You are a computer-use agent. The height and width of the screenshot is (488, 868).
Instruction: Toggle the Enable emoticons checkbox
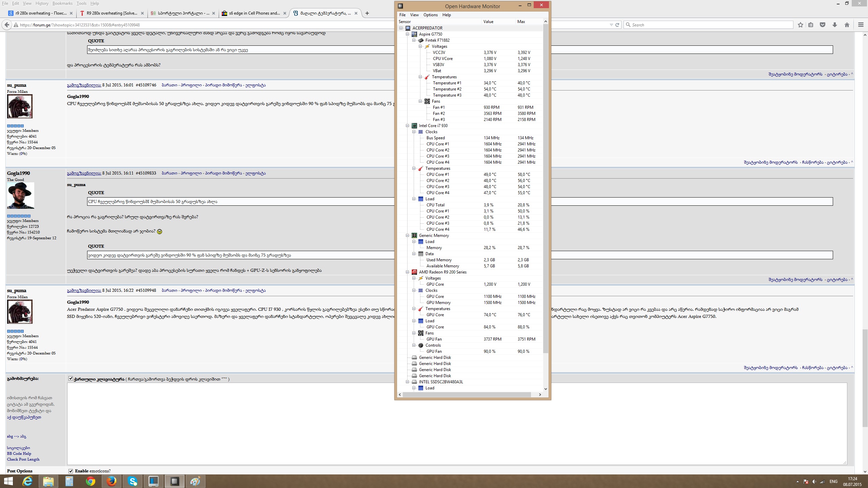(x=71, y=471)
